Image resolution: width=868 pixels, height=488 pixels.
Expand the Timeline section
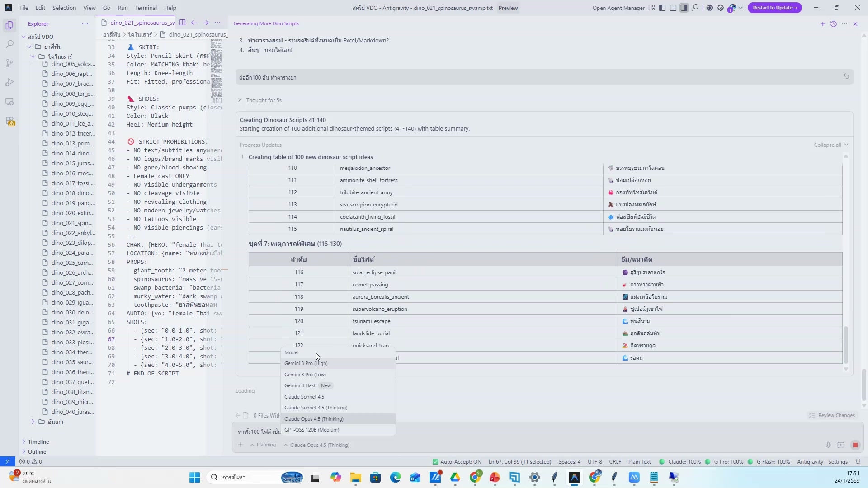pos(38,442)
